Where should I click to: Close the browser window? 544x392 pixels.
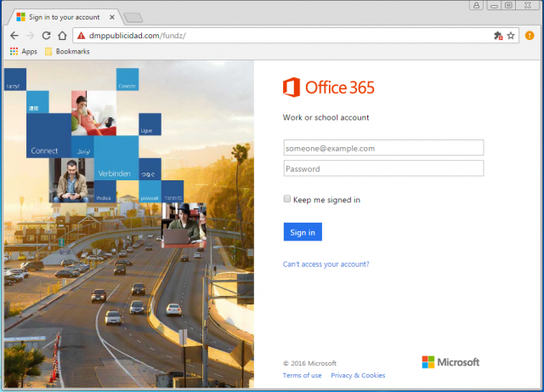click(527, 5)
